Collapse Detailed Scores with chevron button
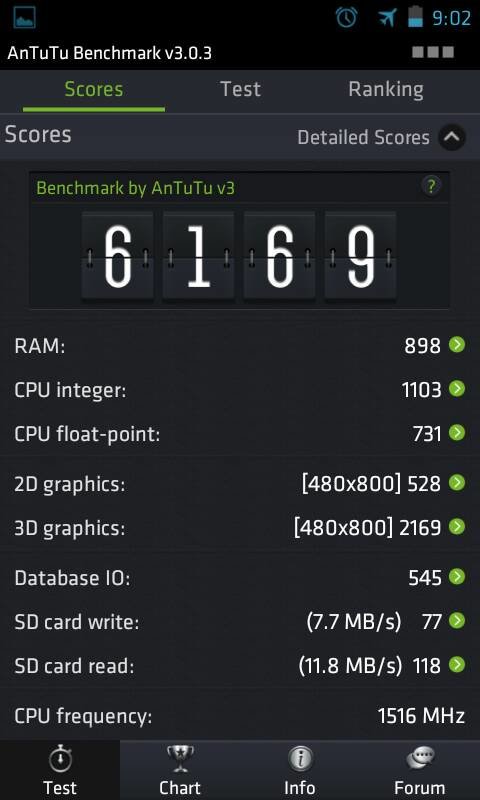 451,137
